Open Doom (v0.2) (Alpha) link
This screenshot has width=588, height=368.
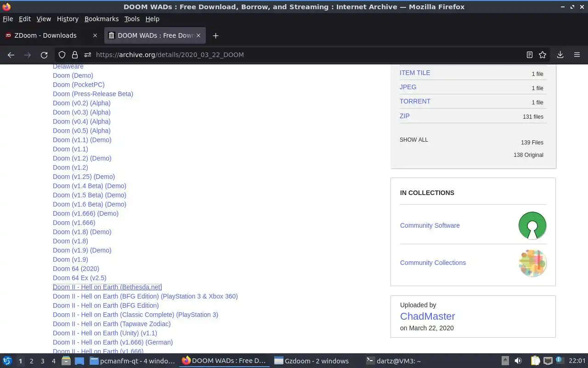tap(82, 103)
